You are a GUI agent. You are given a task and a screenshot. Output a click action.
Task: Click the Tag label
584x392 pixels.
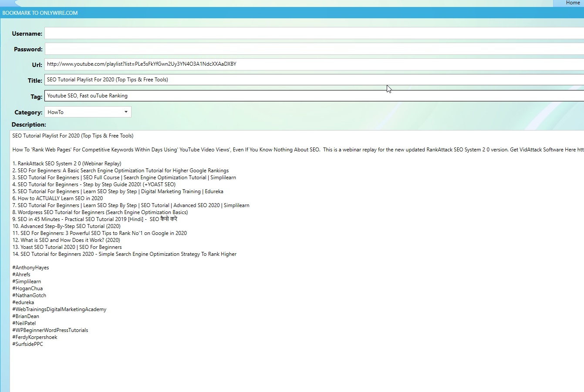[37, 97]
